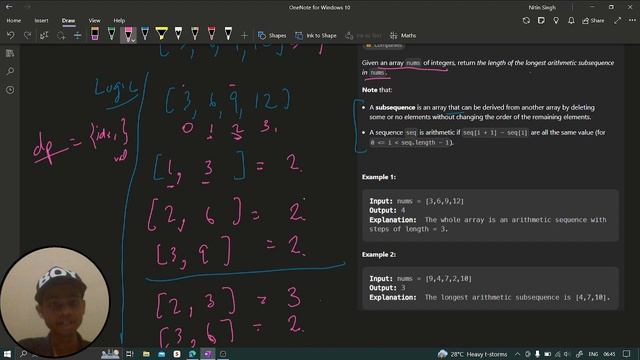Select the last white pen

[x=229, y=34]
